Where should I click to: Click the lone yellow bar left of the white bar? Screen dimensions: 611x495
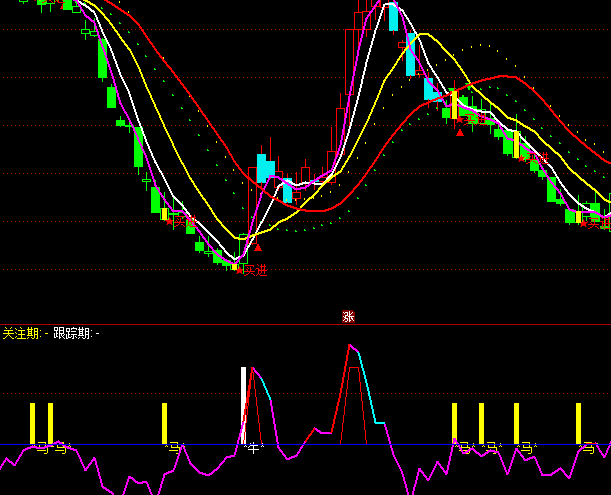[x=164, y=422]
